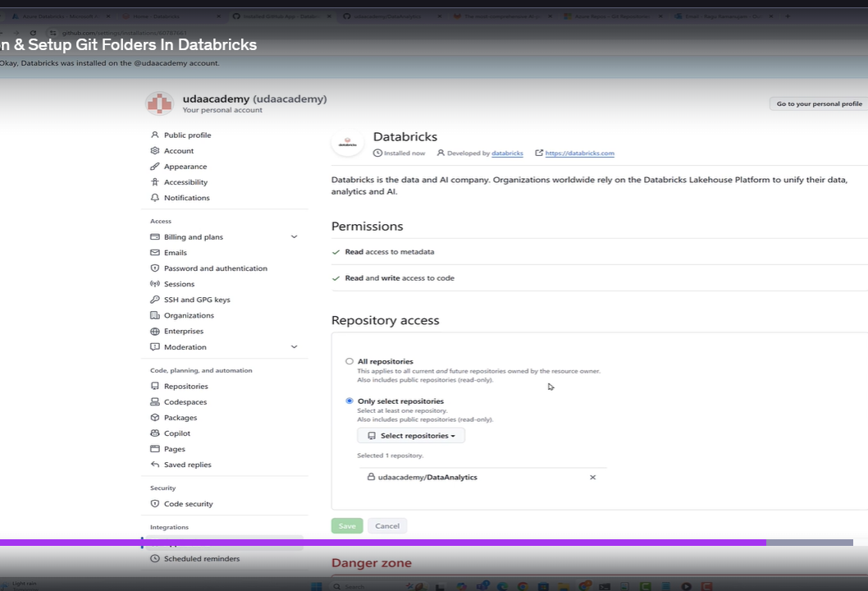Switch to the udaacademy/DataAnalytics browser tab

[x=391, y=16]
